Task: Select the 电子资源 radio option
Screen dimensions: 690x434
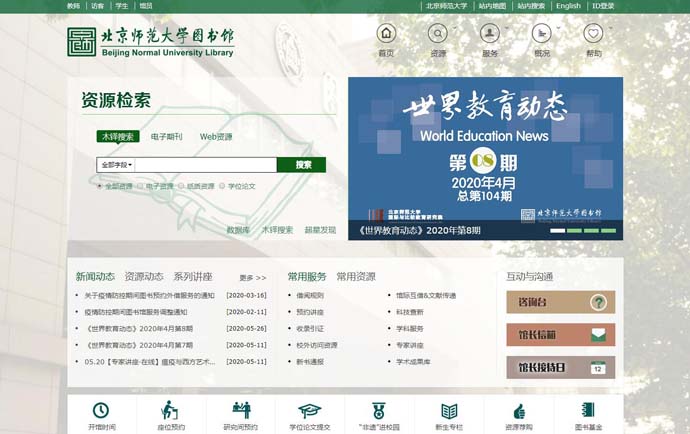Action: pyautogui.click(x=140, y=186)
